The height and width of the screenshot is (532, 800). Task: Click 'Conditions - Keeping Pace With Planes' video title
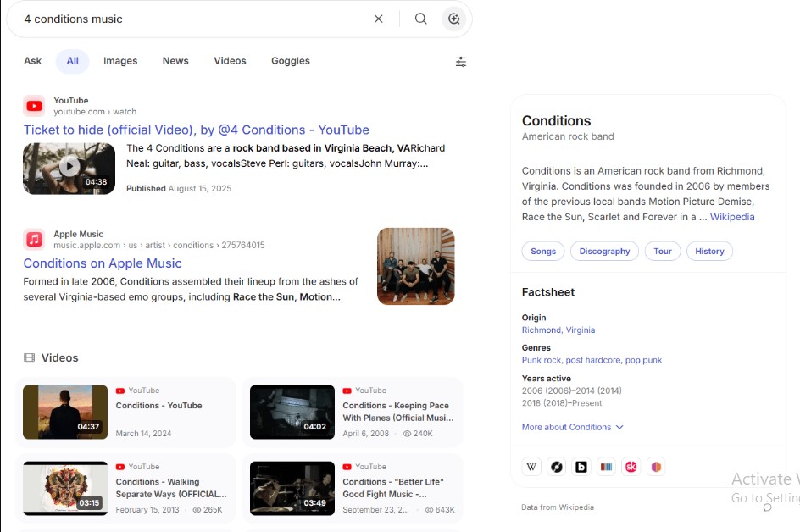coord(398,412)
